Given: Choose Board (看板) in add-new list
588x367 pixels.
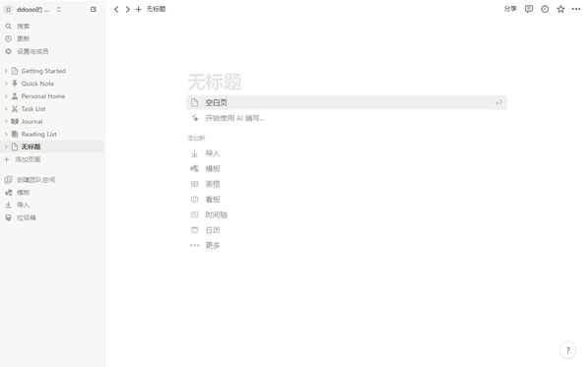Looking at the screenshot, I should pos(212,200).
